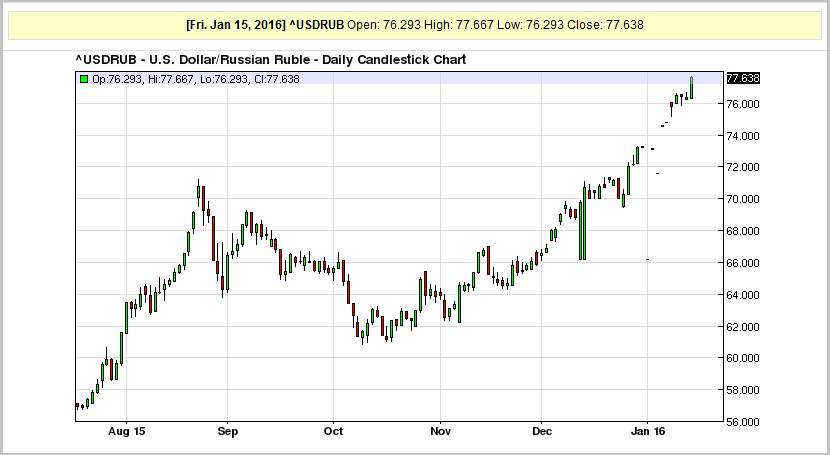830x455 pixels.
Task: Click the 56.000 price axis label
Action: [x=743, y=422]
